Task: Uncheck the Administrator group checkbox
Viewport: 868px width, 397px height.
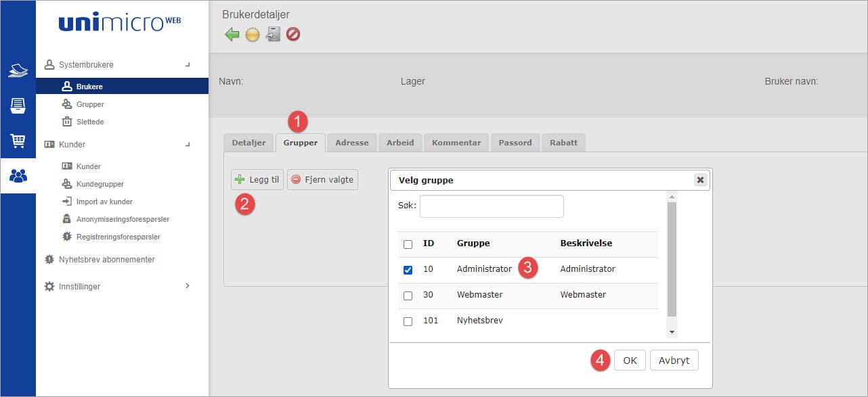Action: coord(408,270)
